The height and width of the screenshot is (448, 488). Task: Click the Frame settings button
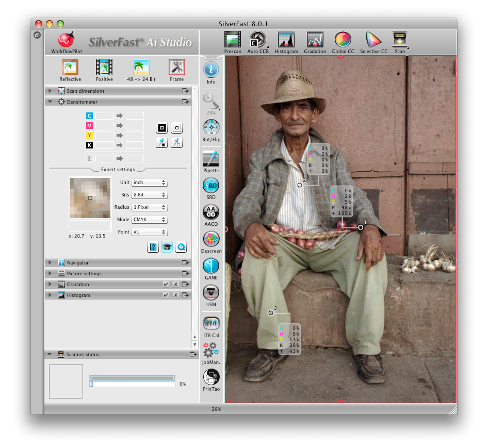[x=176, y=68]
